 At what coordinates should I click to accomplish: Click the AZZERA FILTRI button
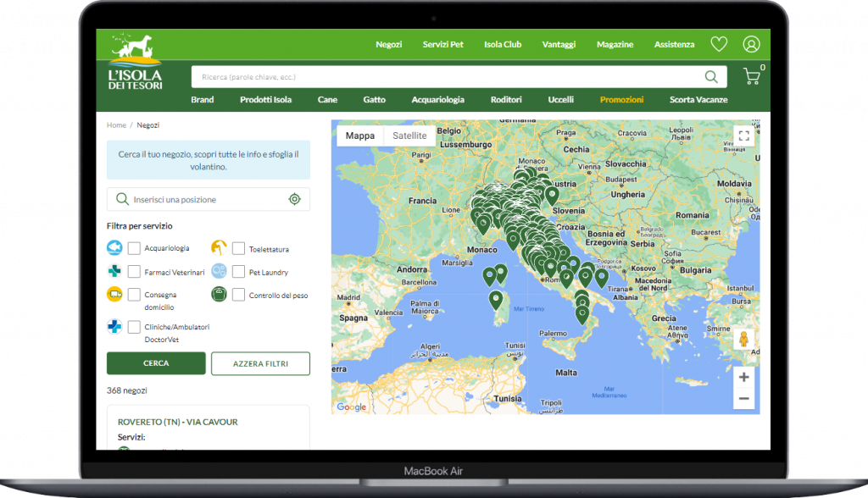[x=260, y=363]
